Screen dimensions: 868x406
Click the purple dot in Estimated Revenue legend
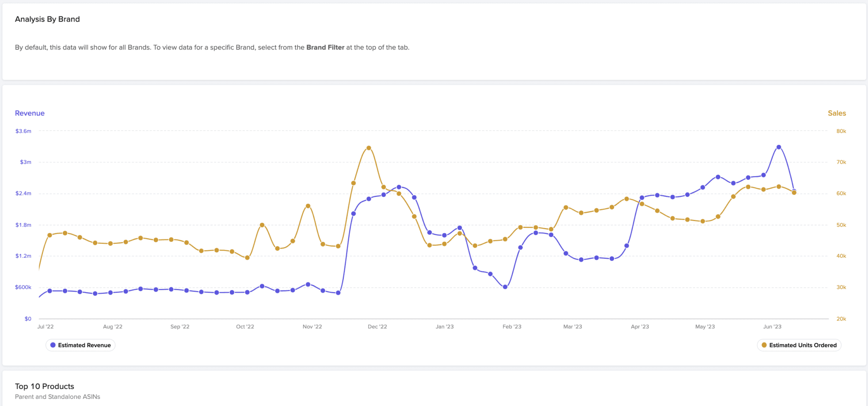pos(53,345)
